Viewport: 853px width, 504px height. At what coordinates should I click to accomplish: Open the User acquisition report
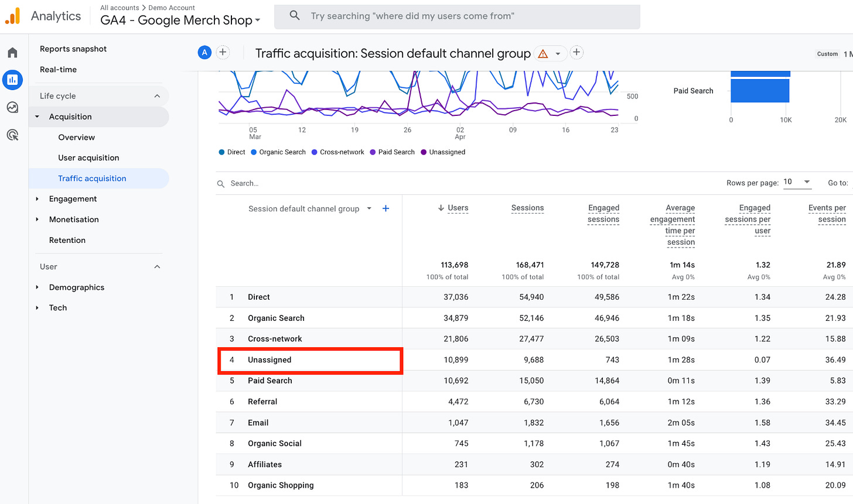coord(88,158)
